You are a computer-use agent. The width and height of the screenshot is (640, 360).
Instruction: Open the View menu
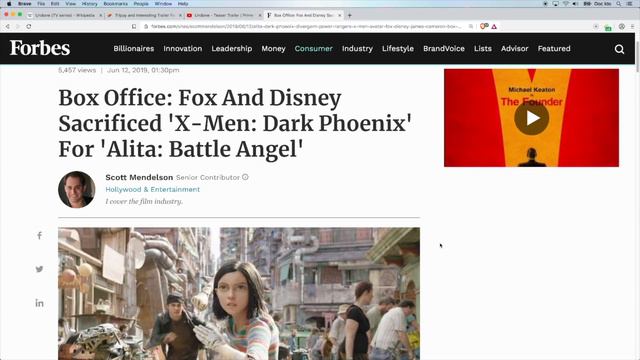(x=71, y=4)
